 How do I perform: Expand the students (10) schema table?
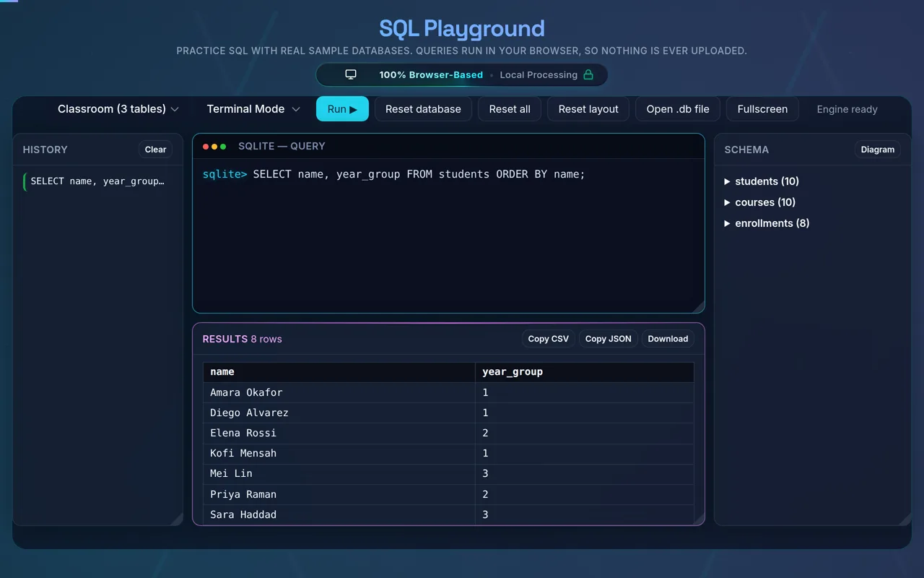(x=762, y=181)
